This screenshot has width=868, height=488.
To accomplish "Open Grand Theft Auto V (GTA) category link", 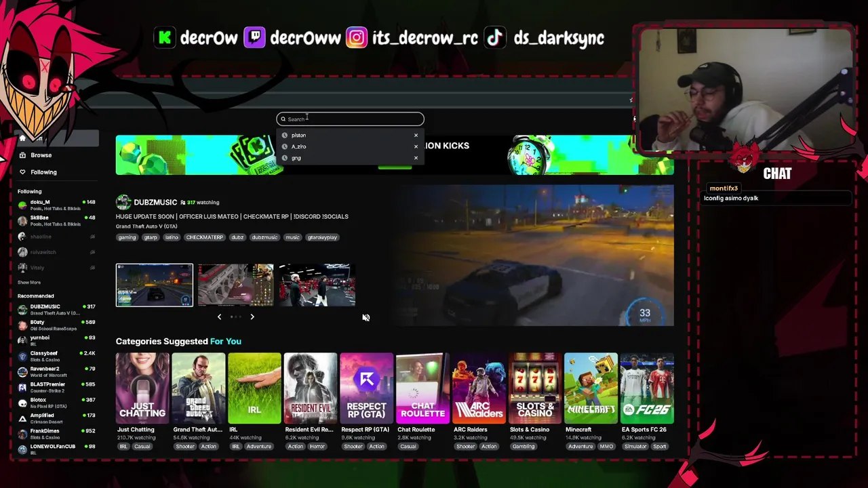I will (146, 226).
